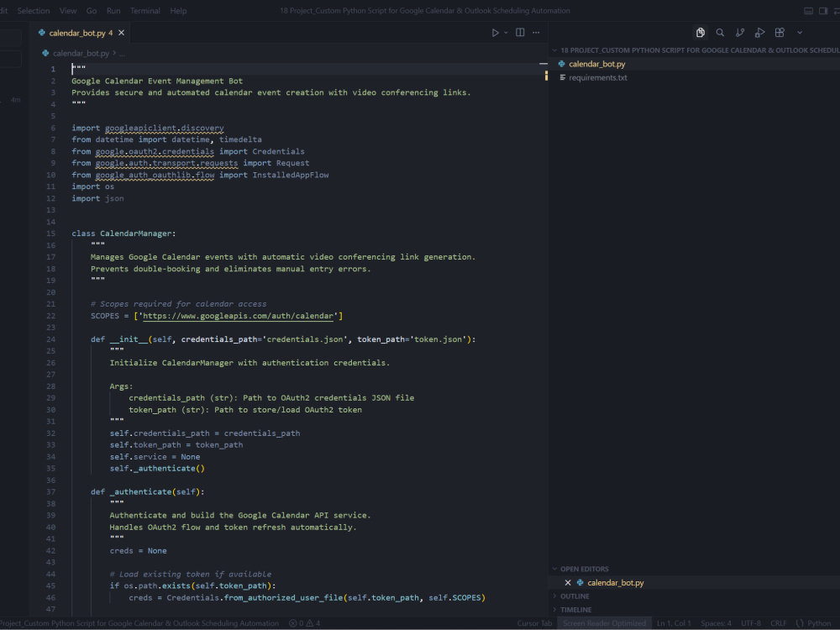Image resolution: width=840 pixels, height=630 pixels.
Task: Click 'class CalendarManager:' in the code
Action: coord(123,234)
